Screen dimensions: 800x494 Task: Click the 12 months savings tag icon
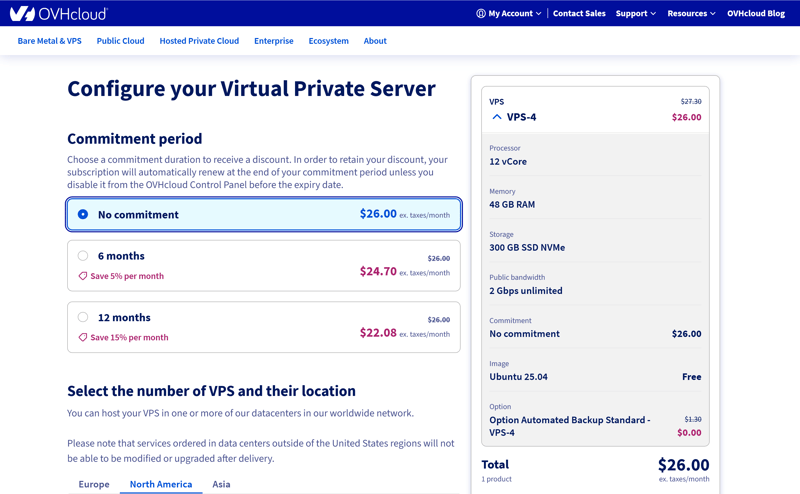(83, 338)
